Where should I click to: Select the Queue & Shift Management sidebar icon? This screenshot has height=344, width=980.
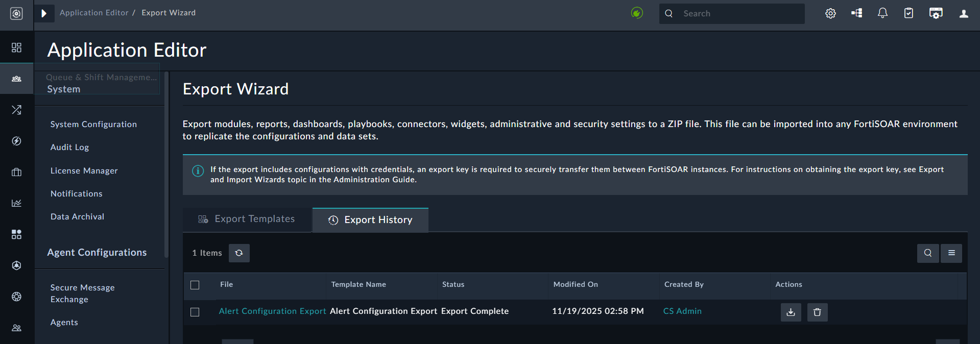tap(16, 79)
